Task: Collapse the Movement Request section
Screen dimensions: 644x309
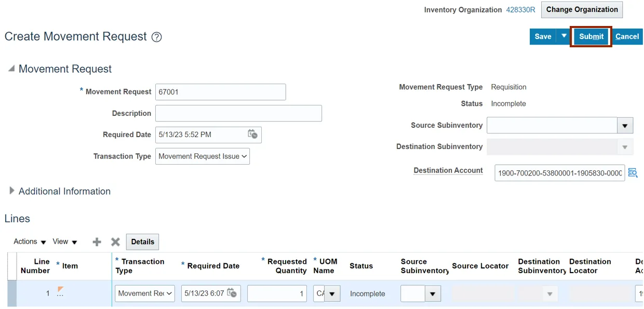Action: tap(11, 69)
